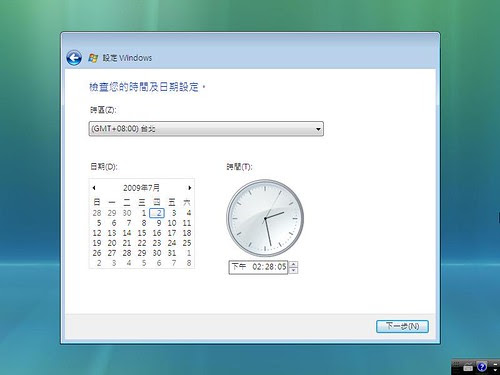The width and height of the screenshot is (500, 375).
Task: Select date 22 on the calendar
Action: pyautogui.click(x=142, y=243)
